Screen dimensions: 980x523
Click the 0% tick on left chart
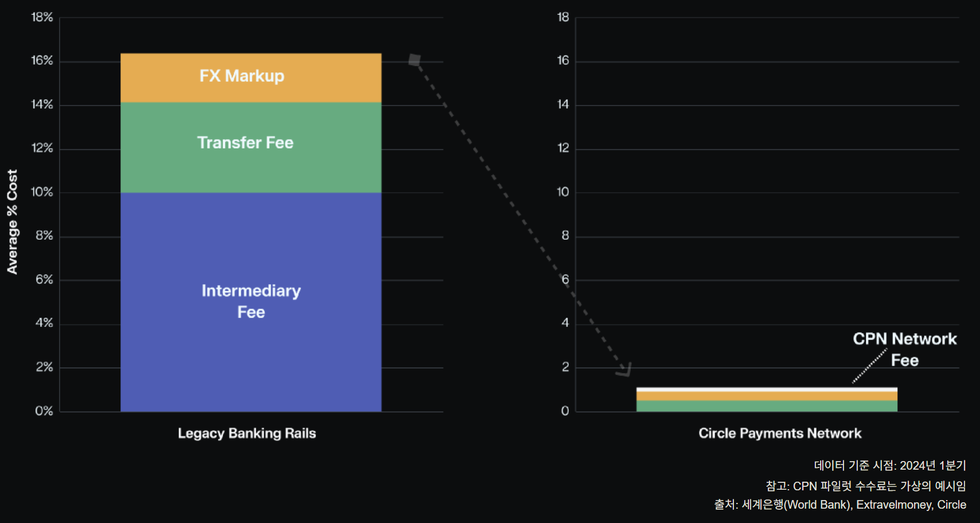point(44,411)
